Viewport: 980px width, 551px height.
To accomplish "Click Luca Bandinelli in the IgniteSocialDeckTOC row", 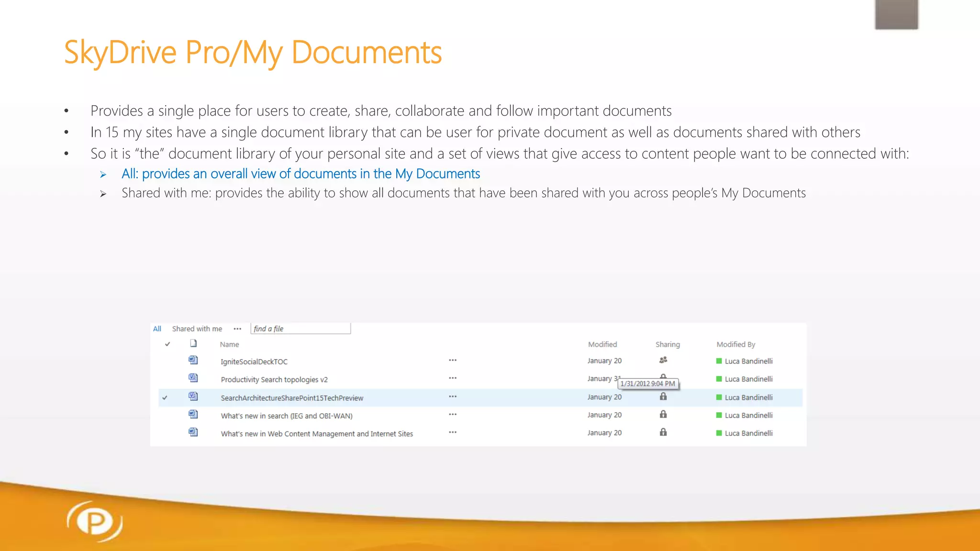I will (748, 361).
